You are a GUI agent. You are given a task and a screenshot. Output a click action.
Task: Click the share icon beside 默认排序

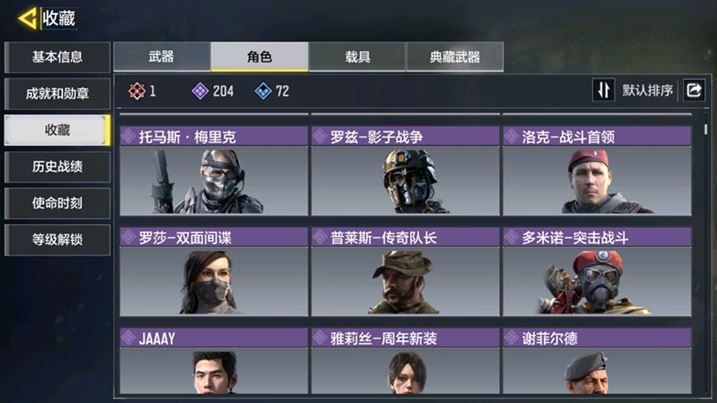pos(694,90)
